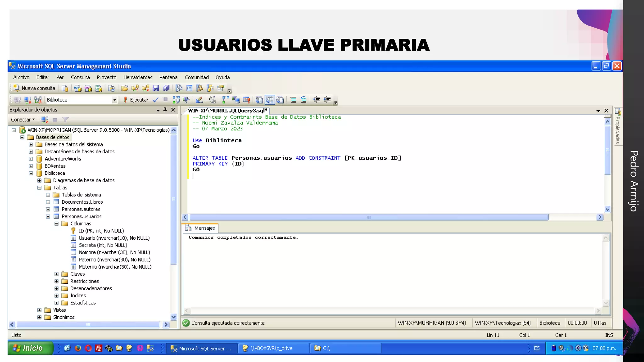Click the Open File folder icon
Image resolution: width=644 pixels, height=362 pixels.
click(x=125, y=88)
